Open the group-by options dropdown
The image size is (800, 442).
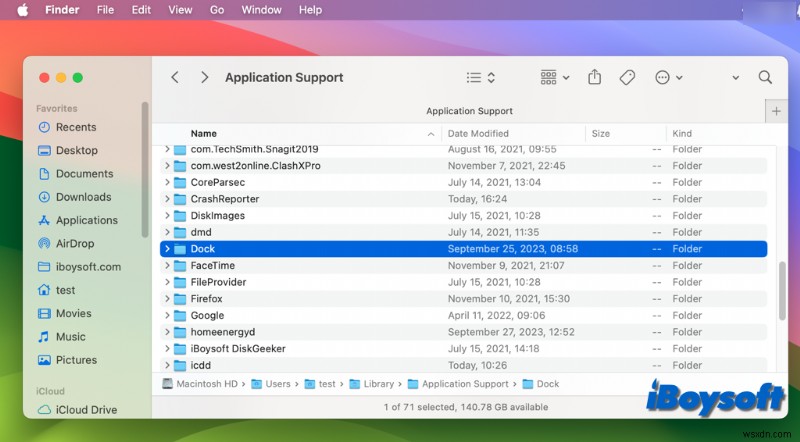[x=555, y=78]
